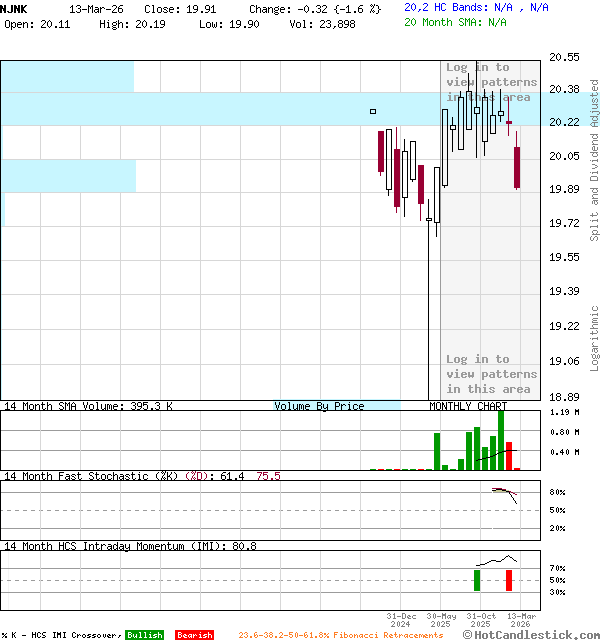Click the NJNK ticker symbol
Viewport: 600px width, 640px height.
pyautogui.click(x=14, y=8)
